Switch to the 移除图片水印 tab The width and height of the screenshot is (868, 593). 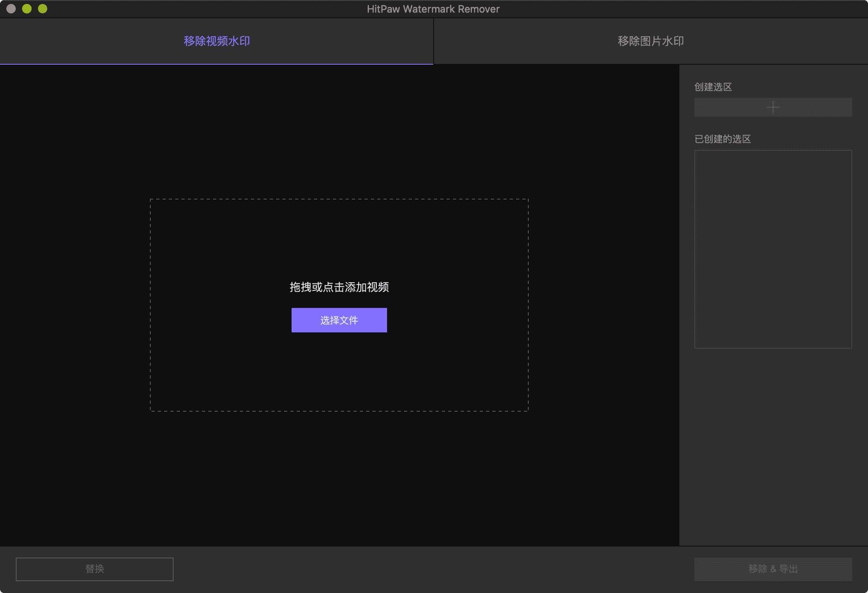pos(650,41)
